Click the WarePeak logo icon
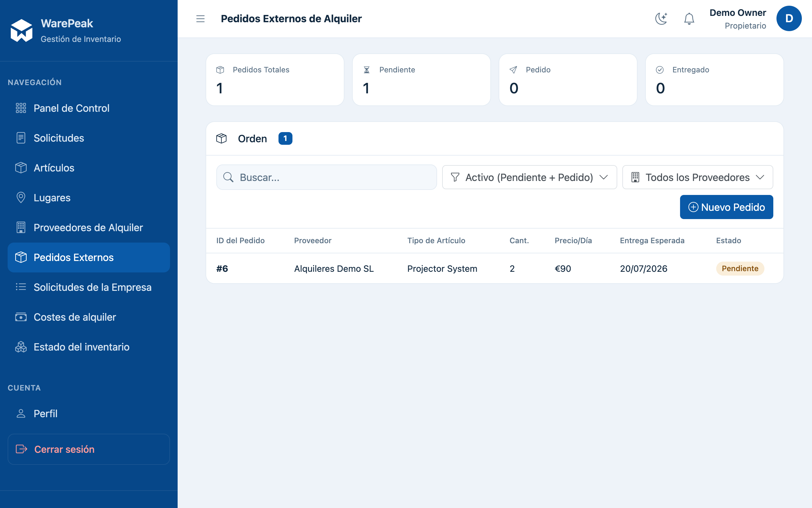Screen dimensions: 812x508 pos(22,30)
